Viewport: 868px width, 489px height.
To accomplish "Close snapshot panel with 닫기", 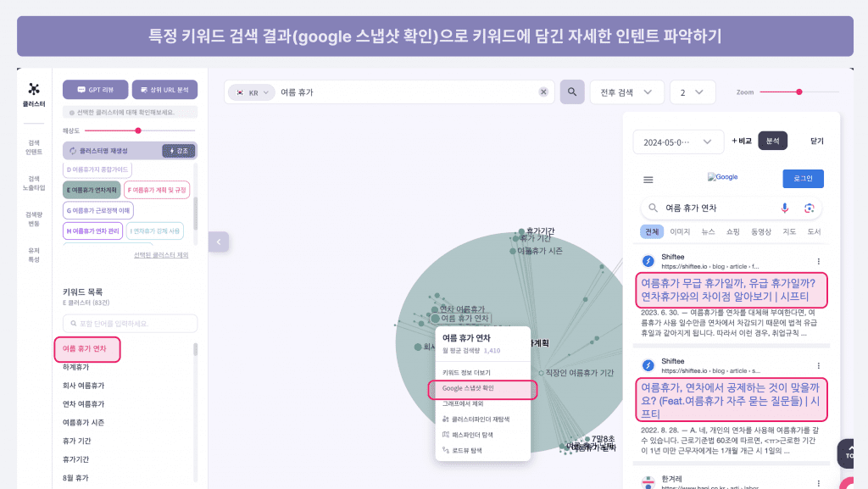I will tap(817, 141).
